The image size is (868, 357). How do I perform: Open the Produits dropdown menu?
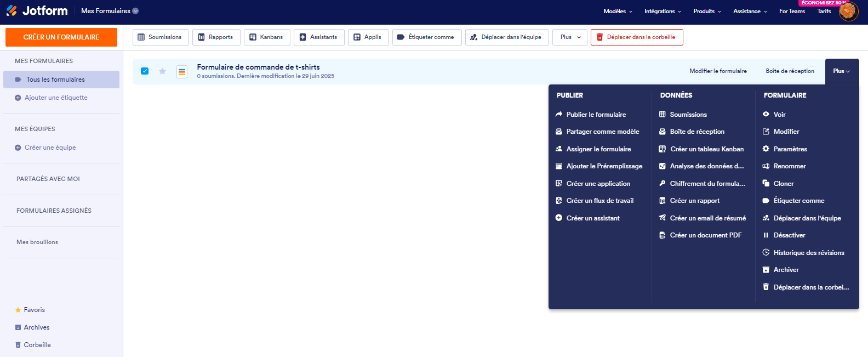coord(707,12)
